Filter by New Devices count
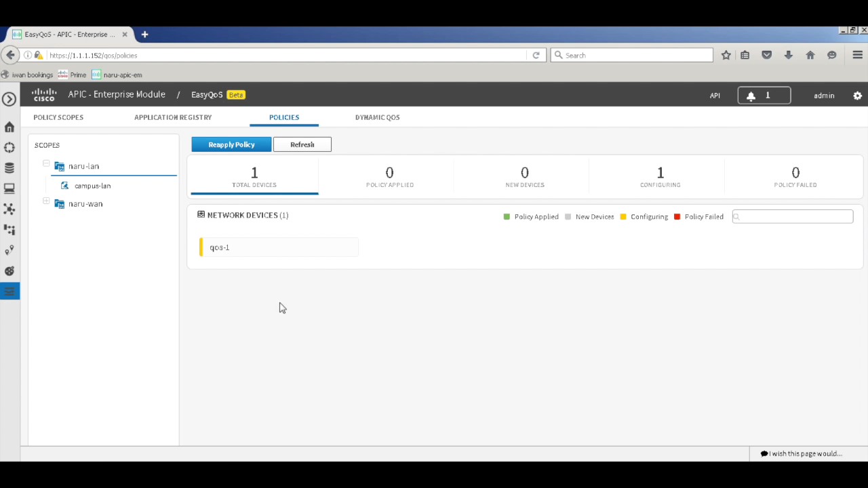868x488 pixels. [x=525, y=177]
